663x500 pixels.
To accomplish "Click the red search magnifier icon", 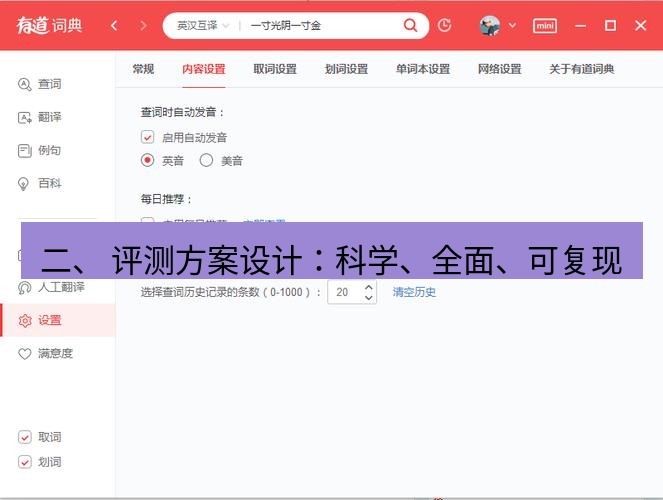I will tap(410, 25).
